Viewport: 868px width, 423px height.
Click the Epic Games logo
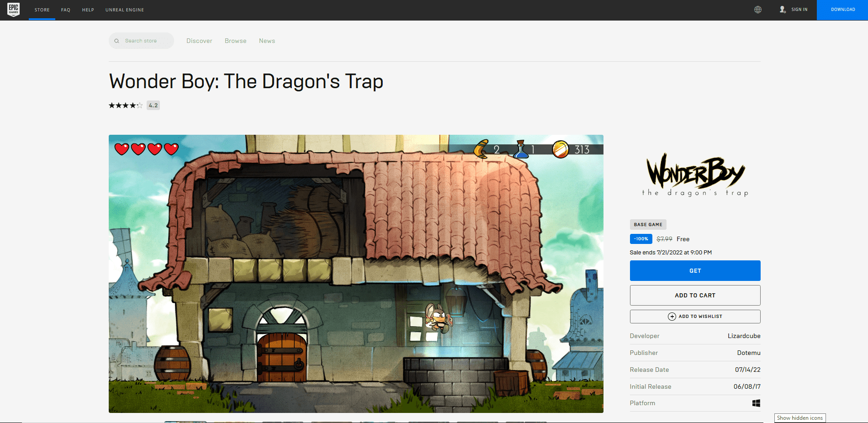(14, 10)
